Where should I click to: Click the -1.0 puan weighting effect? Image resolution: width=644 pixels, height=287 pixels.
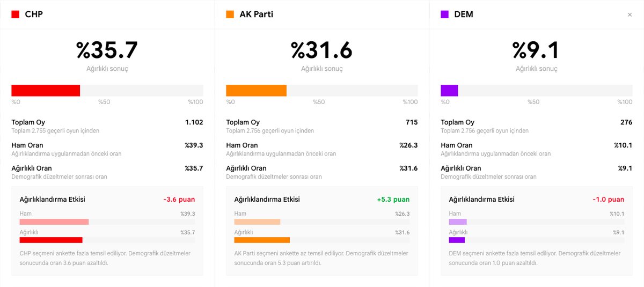609,200
